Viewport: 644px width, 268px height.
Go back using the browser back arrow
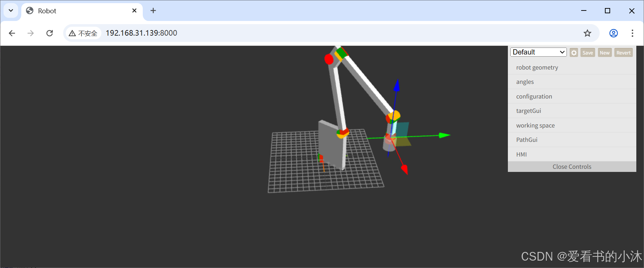pos(12,33)
